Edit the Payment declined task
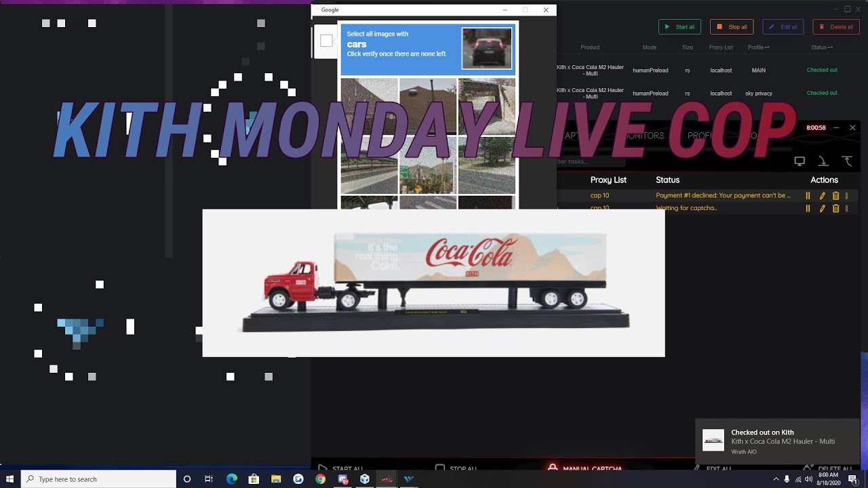The image size is (868, 488). coord(822,196)
